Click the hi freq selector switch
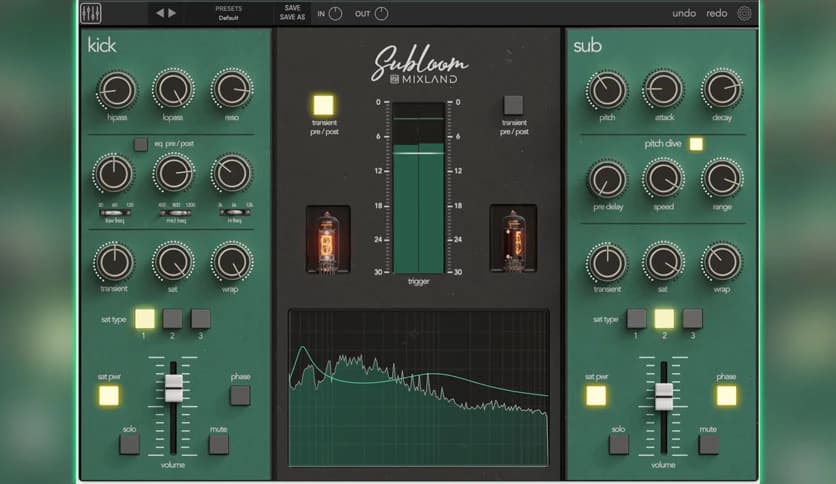 coord(235,213)
